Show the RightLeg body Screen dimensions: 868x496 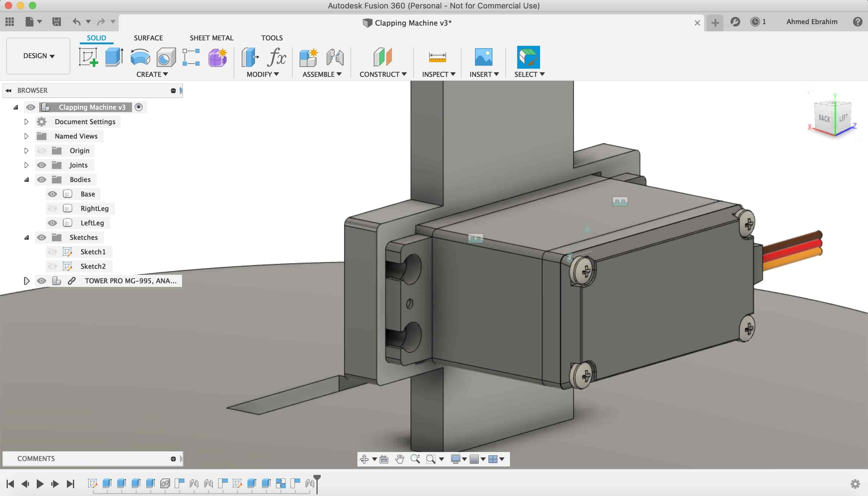click(x=52, y=209)
